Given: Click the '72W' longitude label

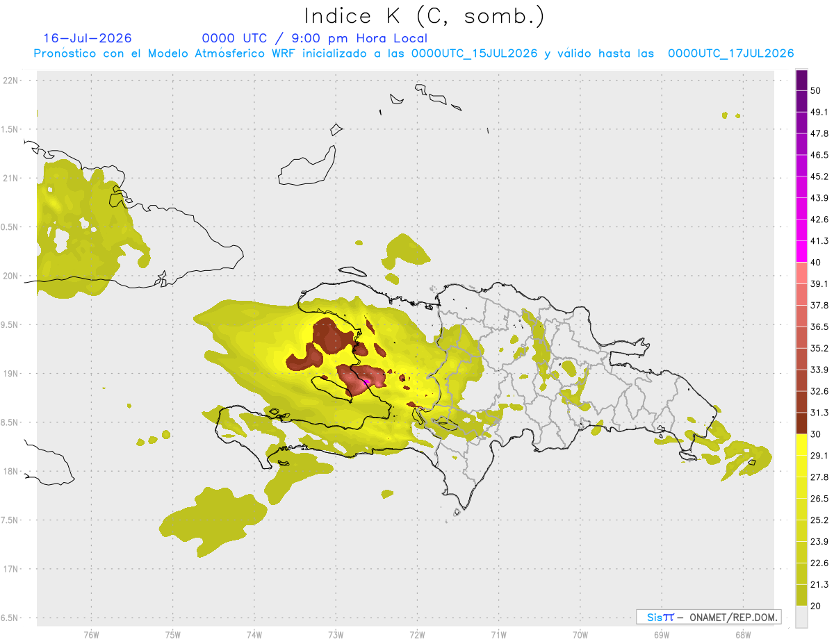Looking at the screenshot, I should point(417,634).
